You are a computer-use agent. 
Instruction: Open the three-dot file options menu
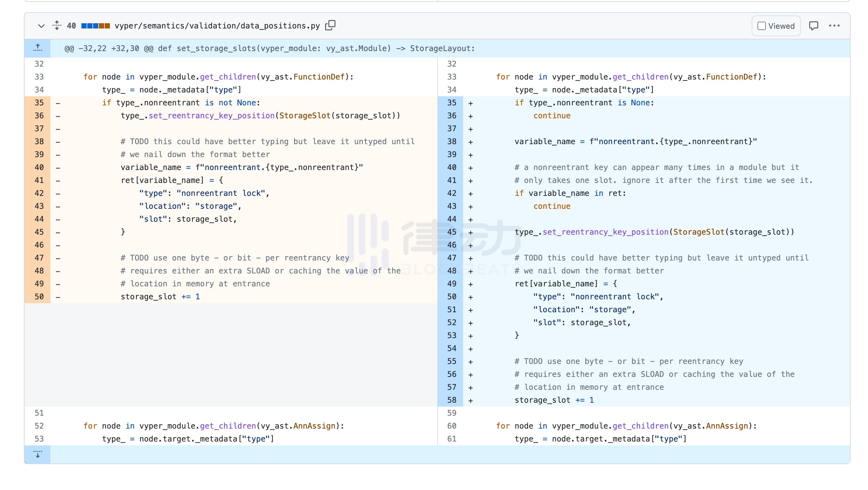click(834, 26)
